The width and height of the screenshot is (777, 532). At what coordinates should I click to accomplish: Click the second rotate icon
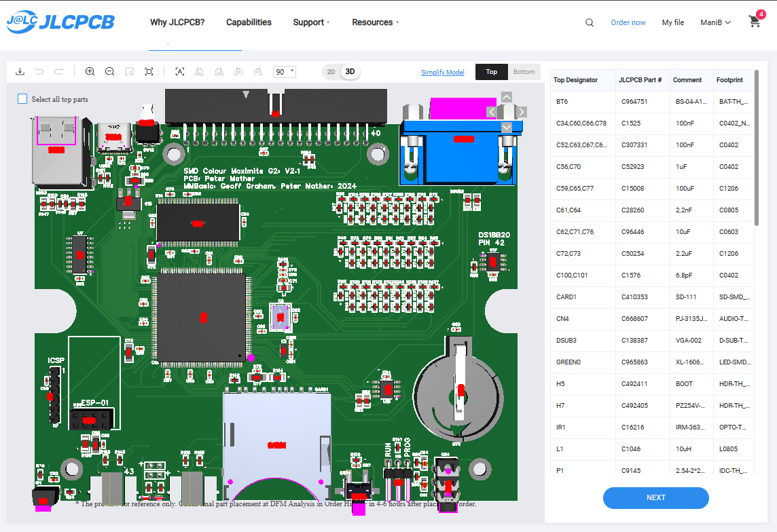[x=258, y=72]
